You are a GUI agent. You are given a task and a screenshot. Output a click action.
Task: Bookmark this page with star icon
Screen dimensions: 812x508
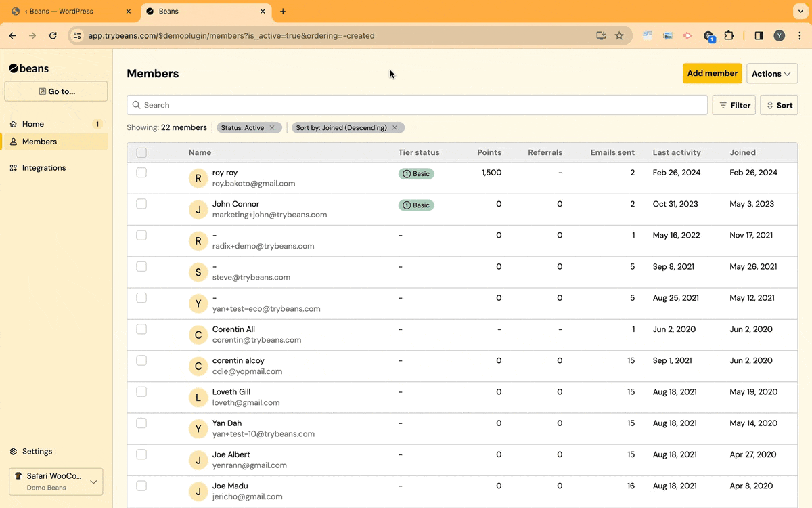(619, 35)
